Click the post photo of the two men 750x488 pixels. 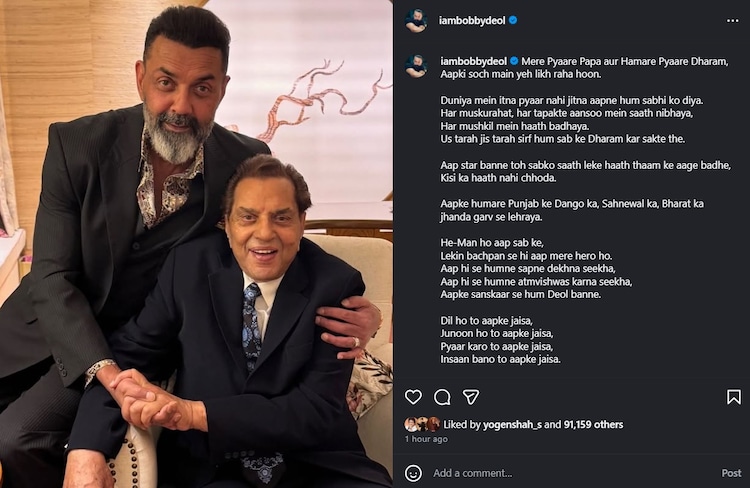click(x=196, y=244)
